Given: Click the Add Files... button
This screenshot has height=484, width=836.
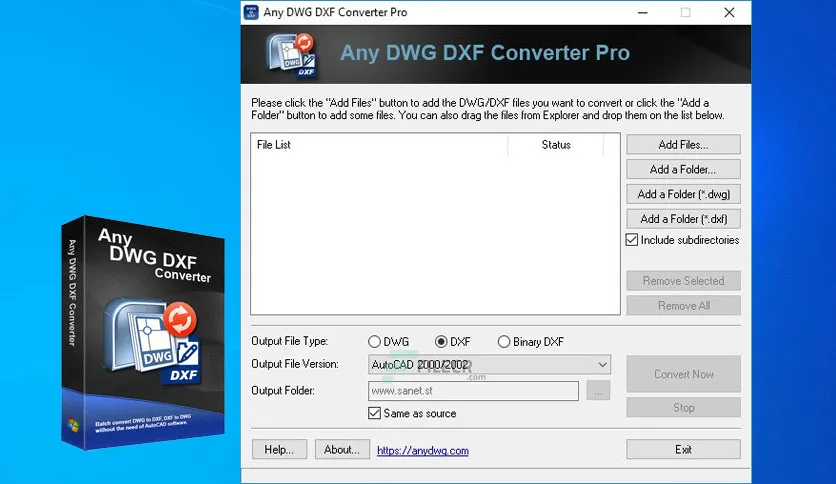Looking at the screenshot, I should (x=683, y=144).
